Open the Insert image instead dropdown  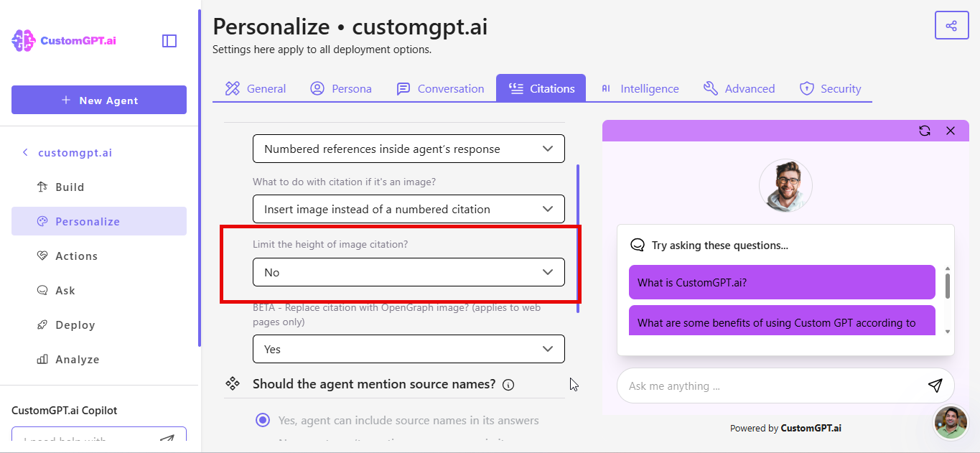(x=409, y=209)
